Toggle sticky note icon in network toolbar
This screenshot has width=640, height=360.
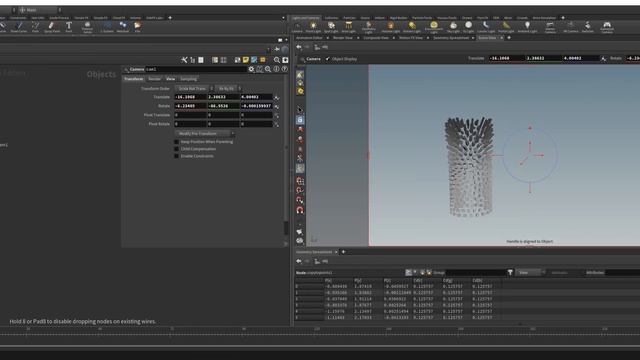coord(246,60)
